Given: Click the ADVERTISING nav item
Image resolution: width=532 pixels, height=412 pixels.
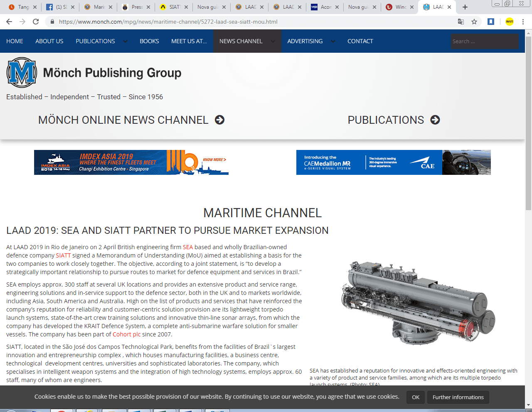Looking at the screenshot, I should tap(305, 41).
